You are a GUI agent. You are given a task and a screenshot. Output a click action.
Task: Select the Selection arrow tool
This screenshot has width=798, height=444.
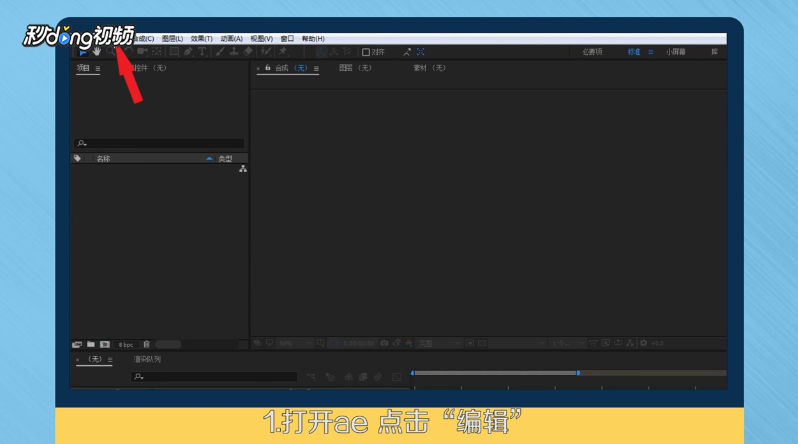[x=83, y=52]
